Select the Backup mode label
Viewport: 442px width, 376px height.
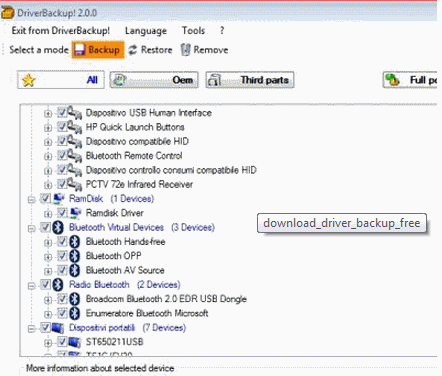[104, 50]
